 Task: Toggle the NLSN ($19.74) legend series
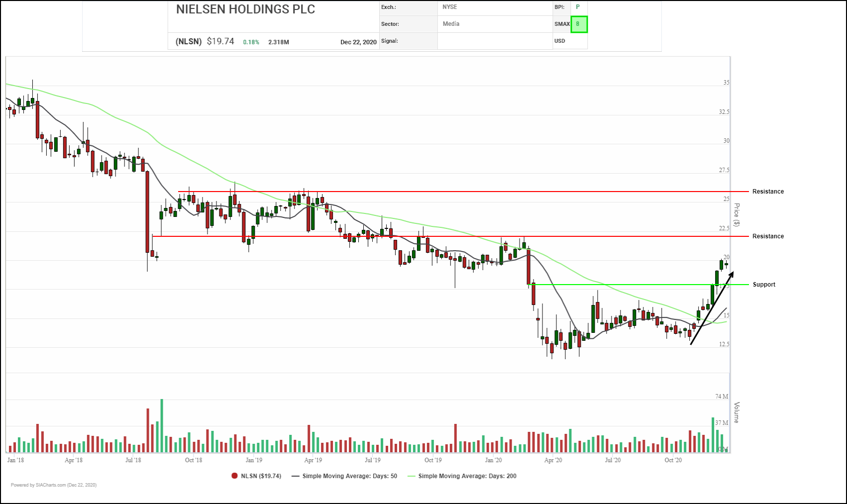click(x=261, y=476)
